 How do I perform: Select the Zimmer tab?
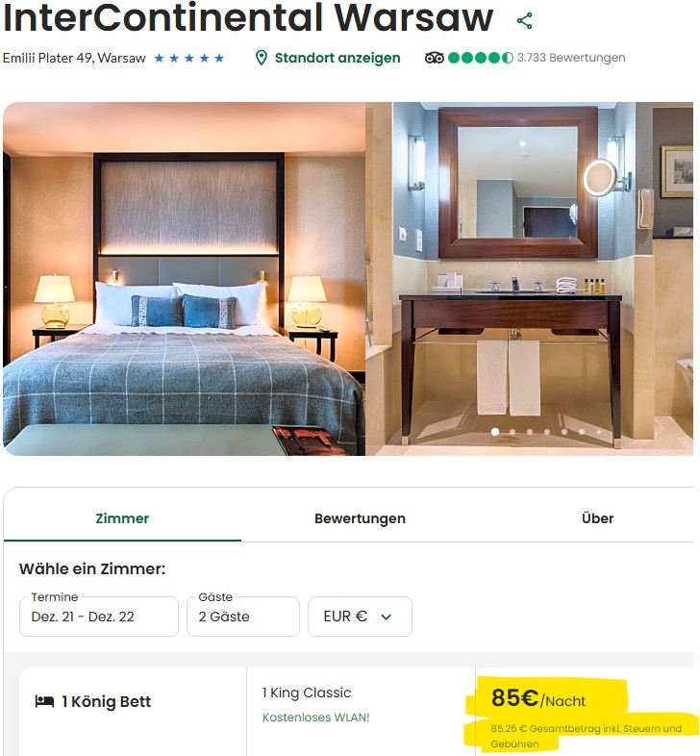tap(122, 518)
